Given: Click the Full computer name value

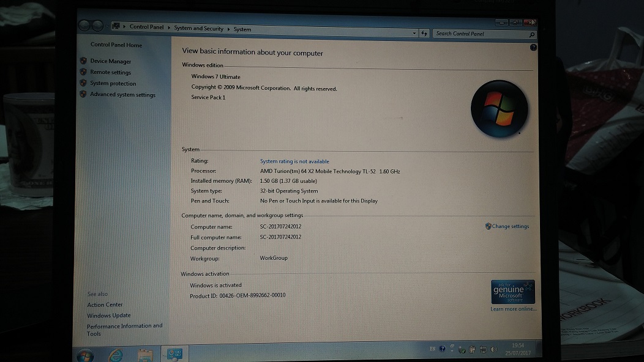Looking at the screenshot, I should [x=280, y=237].
